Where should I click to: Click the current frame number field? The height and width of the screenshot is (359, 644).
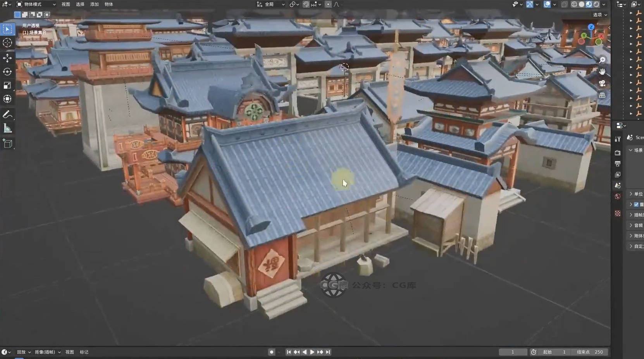(513, 352)
